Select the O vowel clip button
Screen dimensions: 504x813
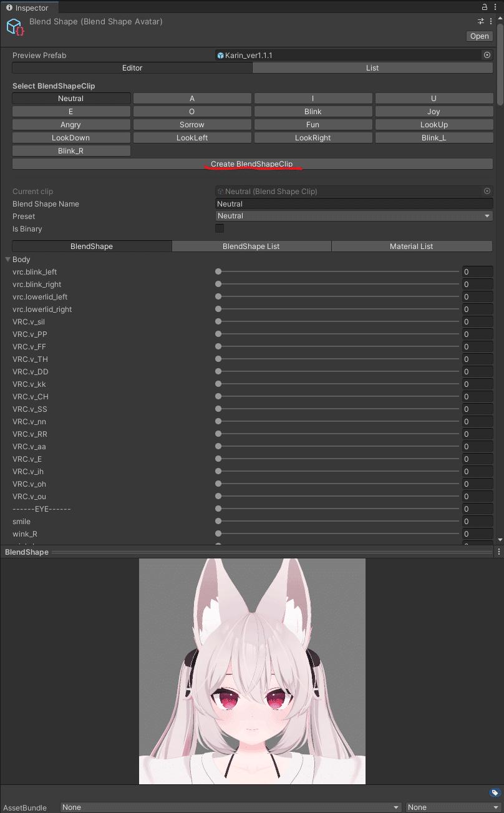[192, 112]
